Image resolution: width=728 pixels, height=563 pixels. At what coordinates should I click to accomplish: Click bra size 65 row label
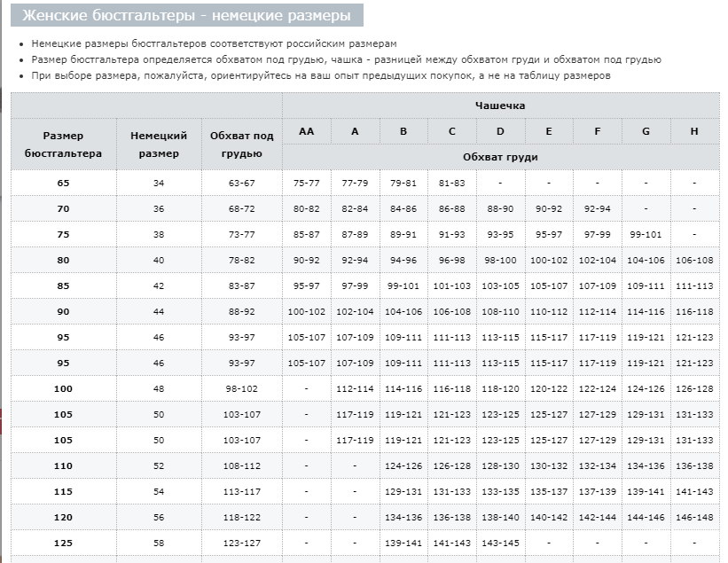tap(63, 183)
